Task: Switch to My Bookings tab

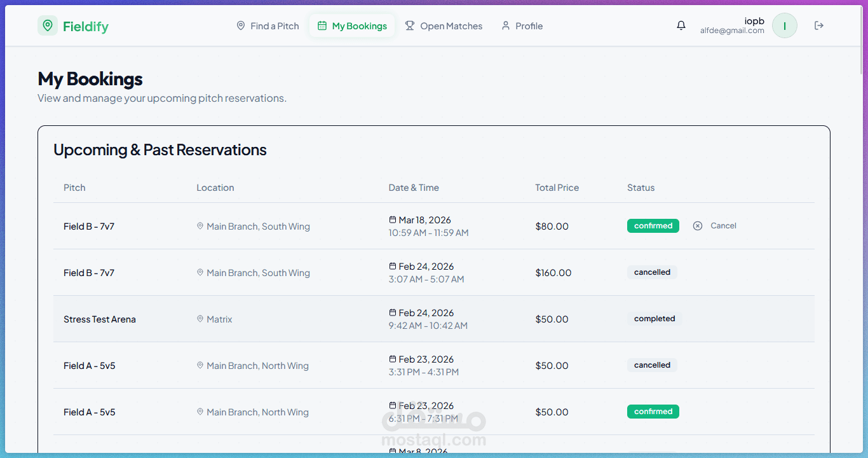Action: 352,26
